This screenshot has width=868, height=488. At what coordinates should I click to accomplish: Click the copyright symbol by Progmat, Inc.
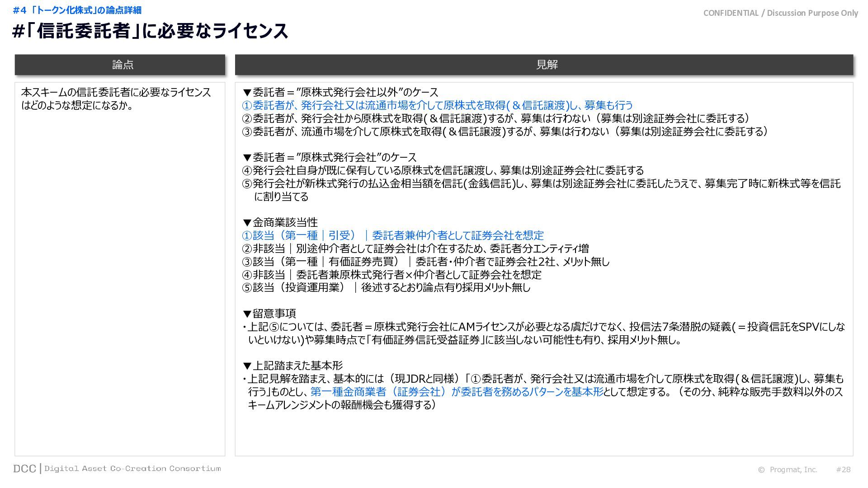point(761,470)
